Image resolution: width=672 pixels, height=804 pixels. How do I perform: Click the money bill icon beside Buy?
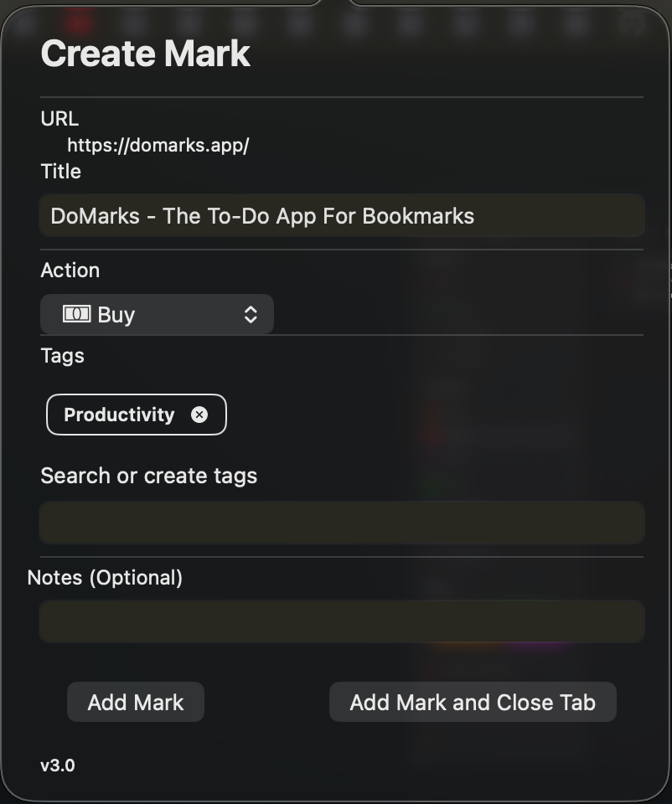coord(76,314)
